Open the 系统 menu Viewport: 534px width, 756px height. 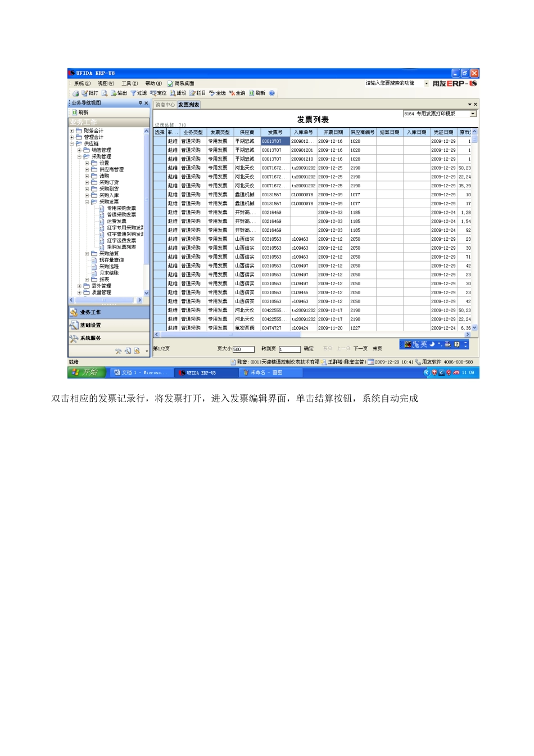click(x=82, y=83)
